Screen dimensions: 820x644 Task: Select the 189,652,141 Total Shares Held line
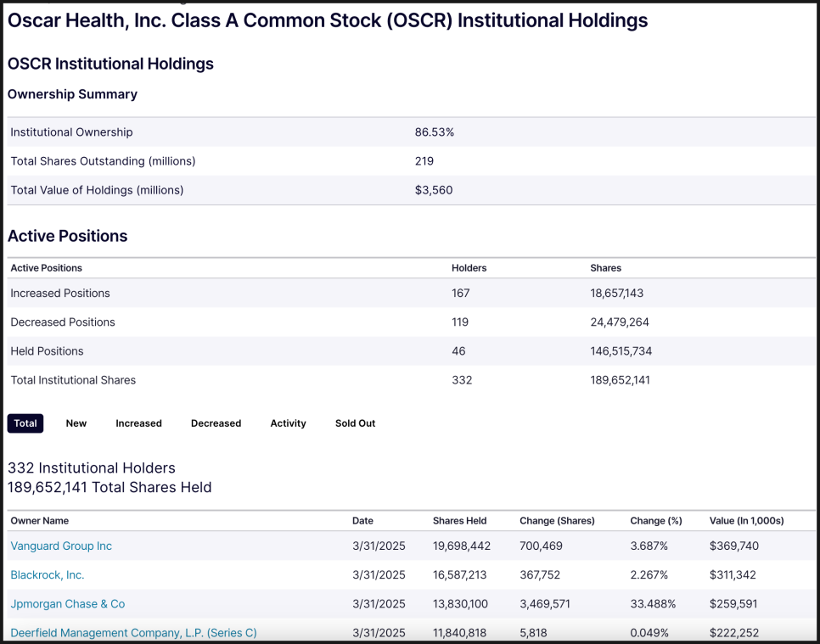(110, 487)
